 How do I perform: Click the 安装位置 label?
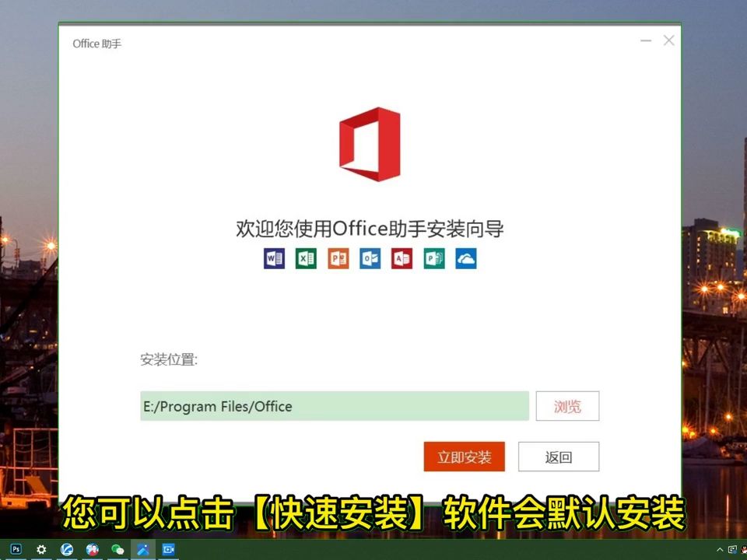[169, 359]
